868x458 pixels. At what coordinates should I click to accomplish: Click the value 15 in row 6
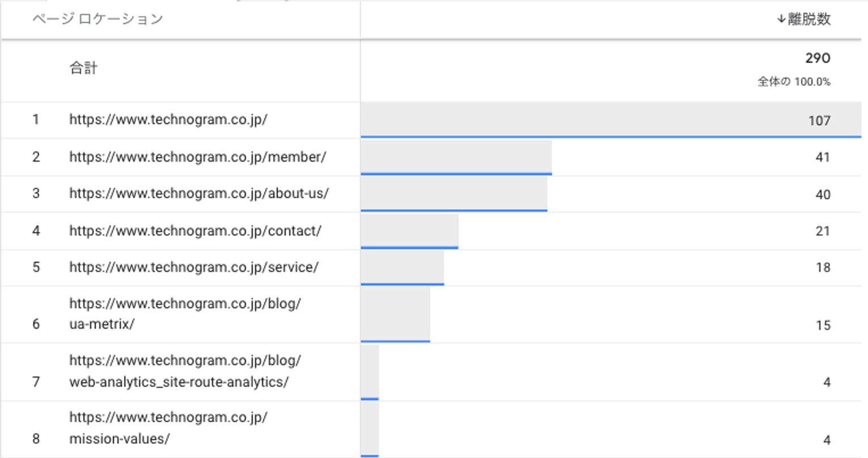tap(823, 325)
